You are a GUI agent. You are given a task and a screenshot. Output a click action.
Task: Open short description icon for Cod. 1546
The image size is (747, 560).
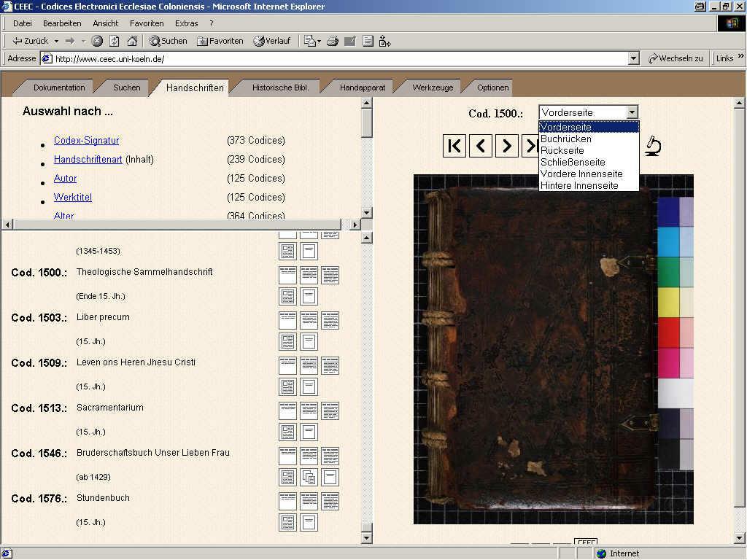(287, 456)
